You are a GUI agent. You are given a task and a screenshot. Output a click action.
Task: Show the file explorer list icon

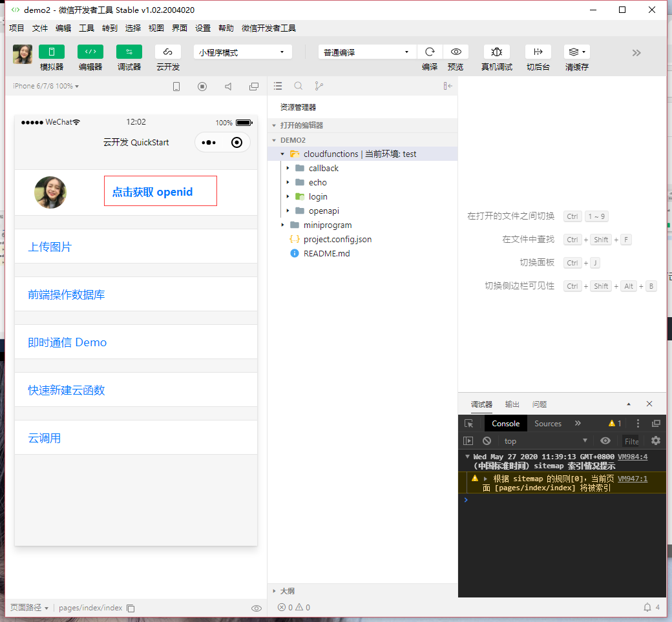coord(278,86)
